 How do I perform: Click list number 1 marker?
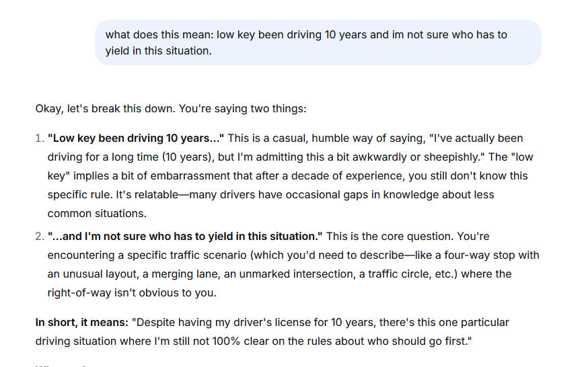pos(39,138)
